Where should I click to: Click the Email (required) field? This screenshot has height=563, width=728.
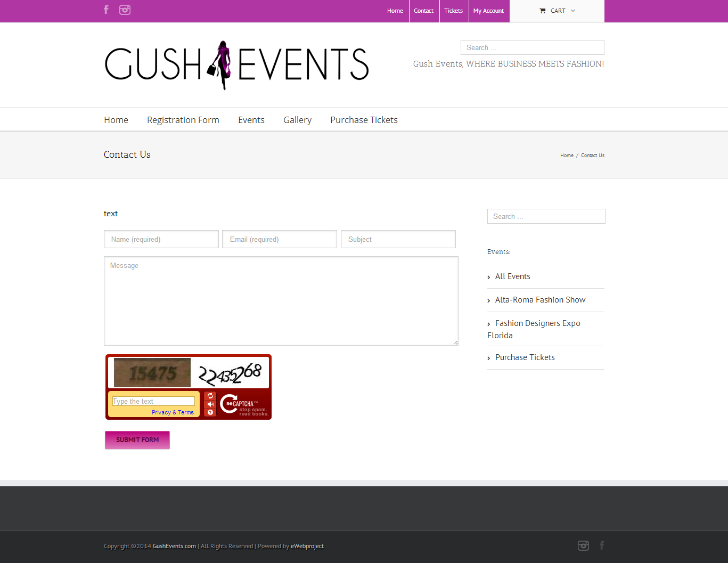[279, 239]
